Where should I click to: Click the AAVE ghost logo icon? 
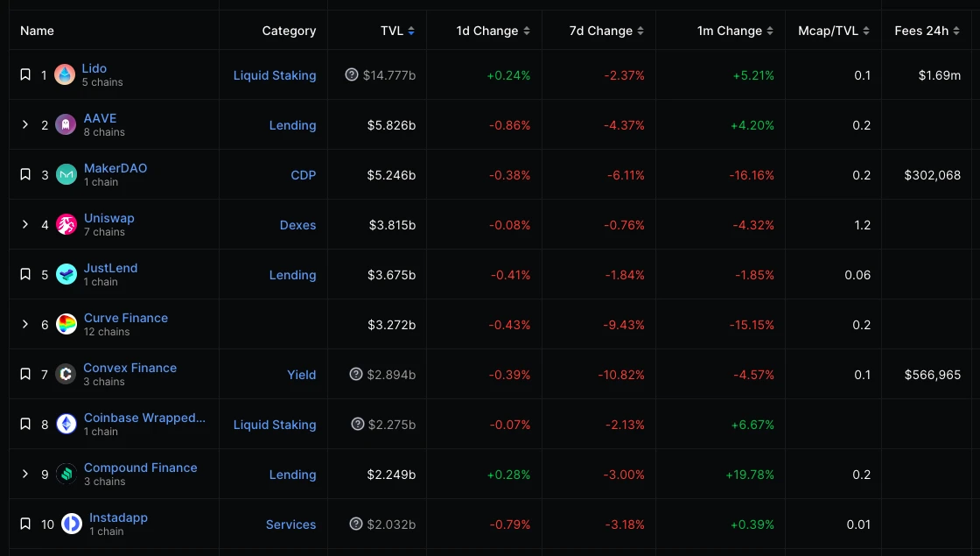pyautogui.click(x=66, y=125)
